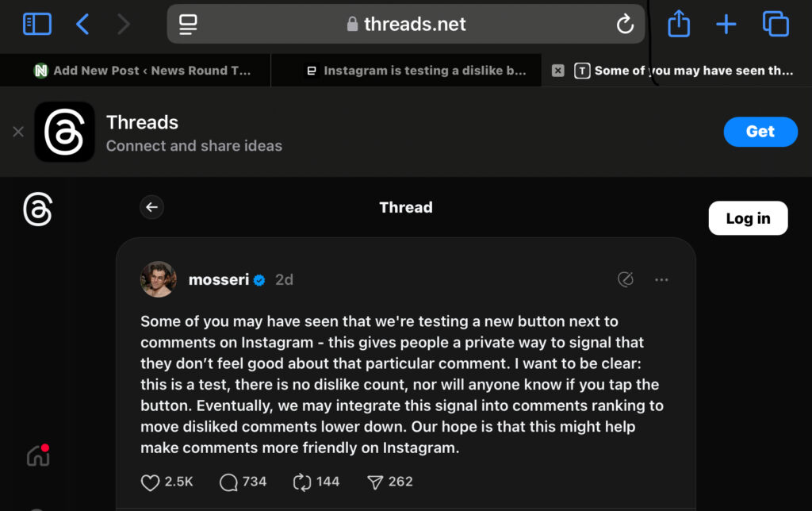Like mosseri's post with heart icon
Viewport: 812px width, 511px height.
(150, 482)
